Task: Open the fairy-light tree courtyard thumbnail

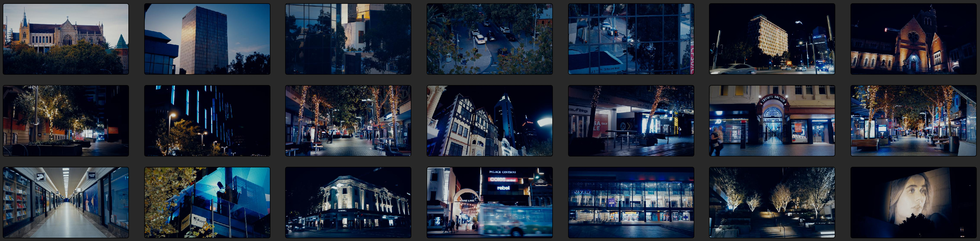Action: click(66, 120)
